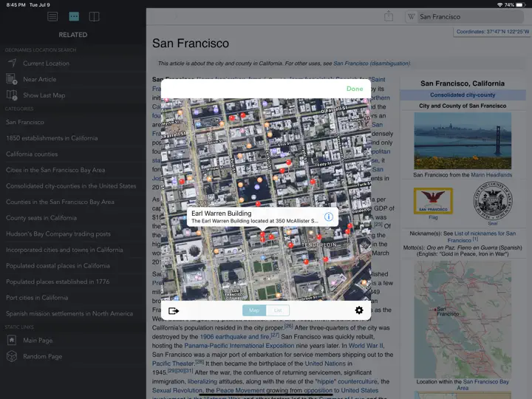Tap the Show Last Map icon
This screenshot has height=399, width=532.
click(12, 95)
